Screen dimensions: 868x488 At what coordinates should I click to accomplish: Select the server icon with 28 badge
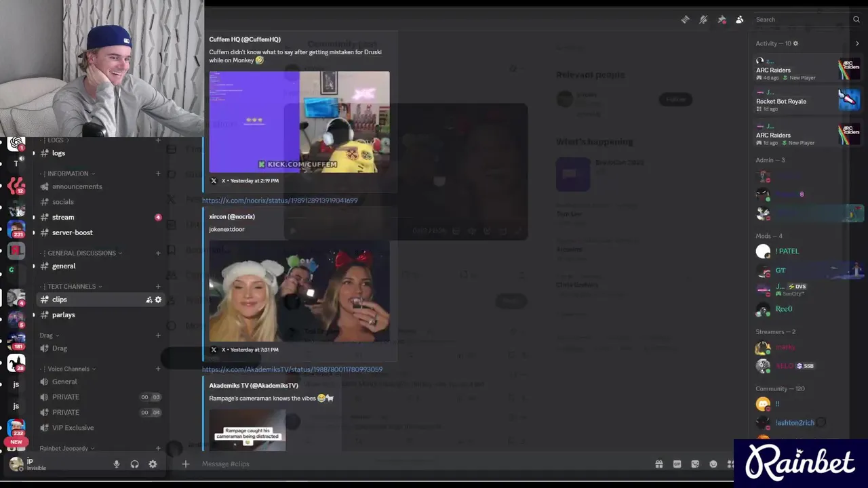point(16,363)
